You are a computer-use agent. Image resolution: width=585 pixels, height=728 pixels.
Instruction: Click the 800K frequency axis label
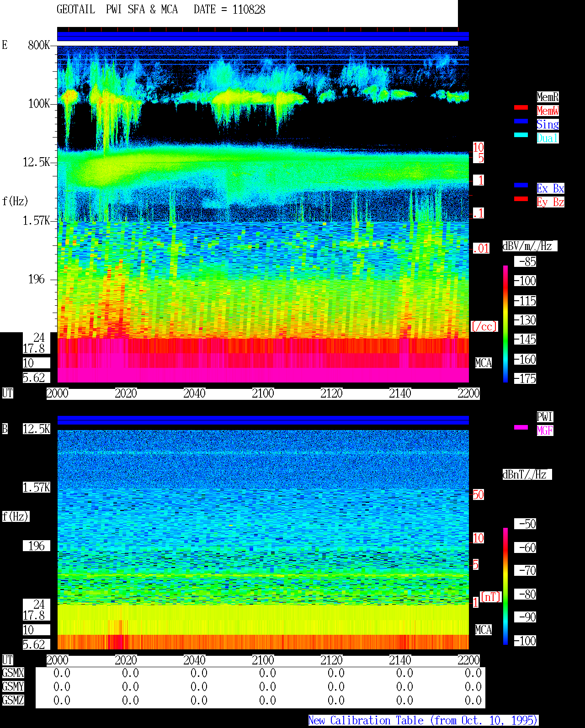coord(39,45)
